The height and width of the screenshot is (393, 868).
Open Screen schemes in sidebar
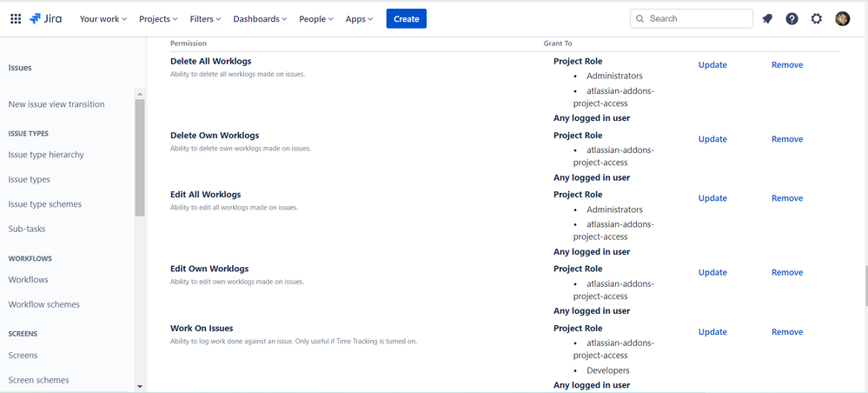(39, 380)
